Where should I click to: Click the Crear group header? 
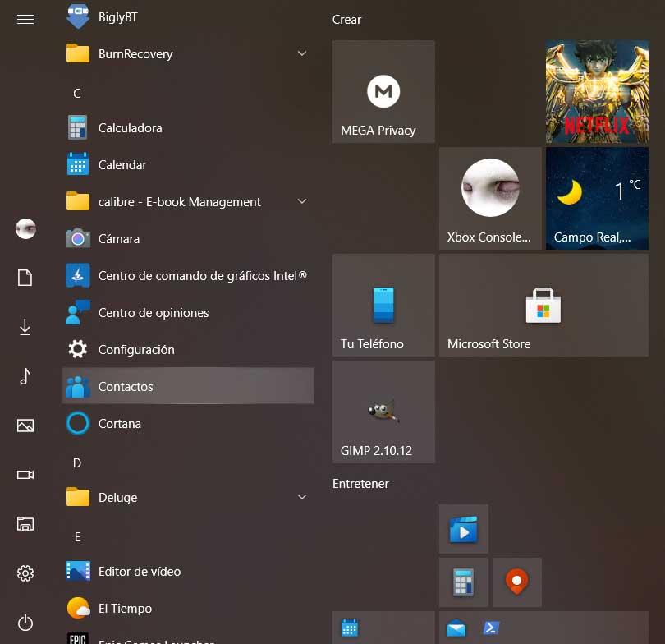point(346,20)
